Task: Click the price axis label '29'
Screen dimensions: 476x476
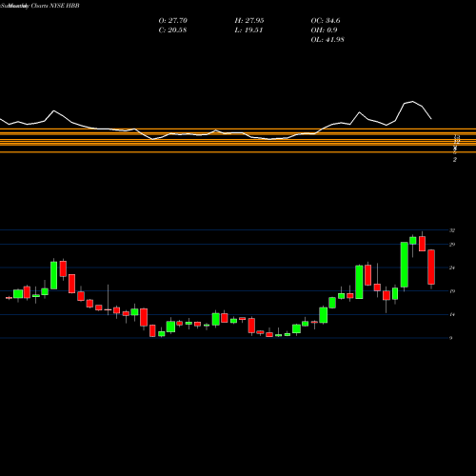Action: pyautogui.click(x=452, y=245)
